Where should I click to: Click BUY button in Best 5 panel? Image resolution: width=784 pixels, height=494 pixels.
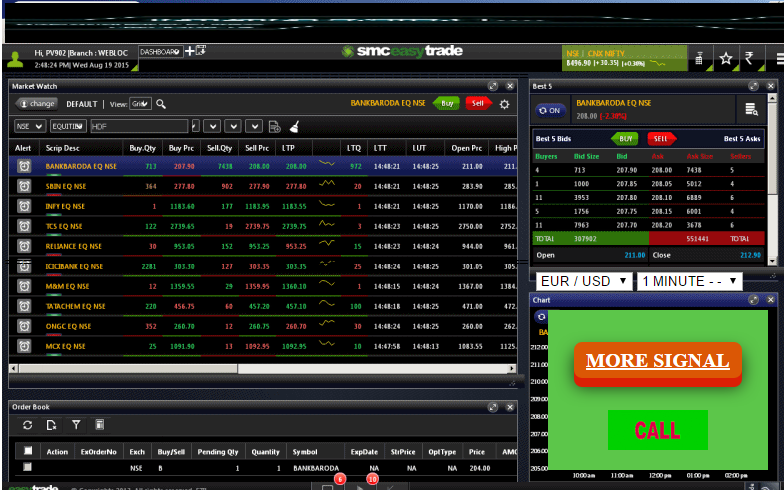(625, 139)
